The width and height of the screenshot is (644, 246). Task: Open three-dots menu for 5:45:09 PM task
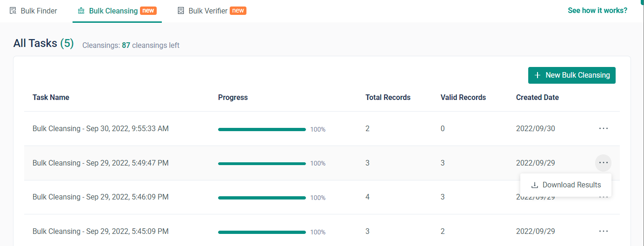603,231
